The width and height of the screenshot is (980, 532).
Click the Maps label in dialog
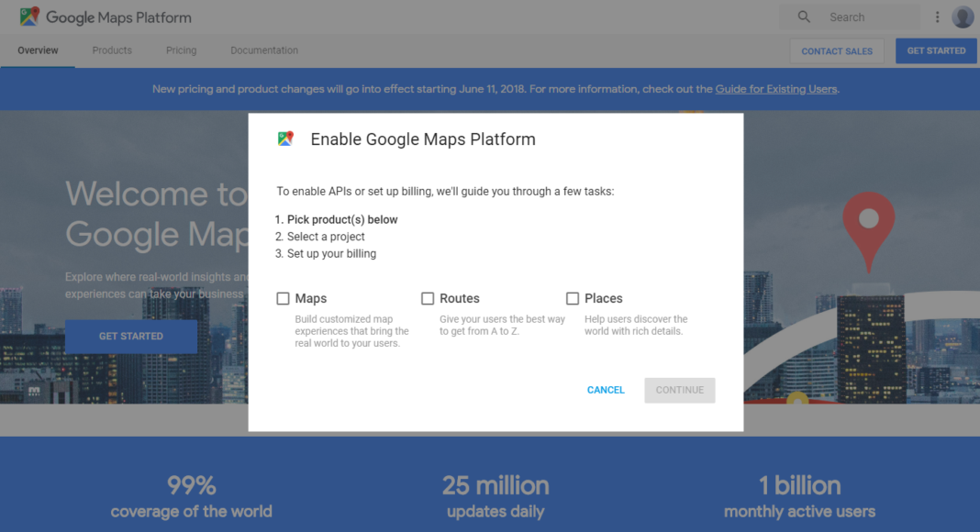(311, 298)
